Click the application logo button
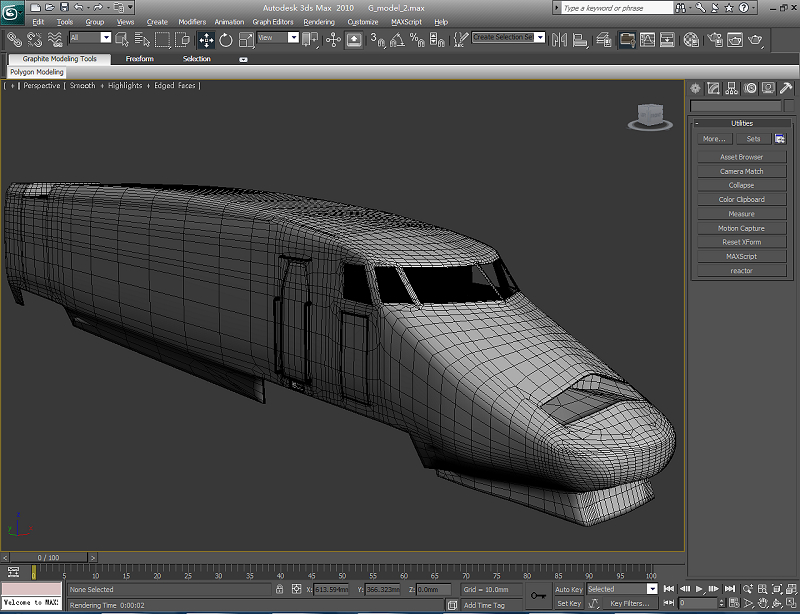 coord(13,13)
